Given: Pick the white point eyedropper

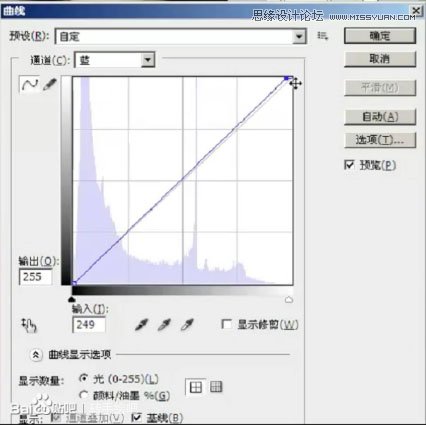Looking at the screenshot, I should click(187, 324).
